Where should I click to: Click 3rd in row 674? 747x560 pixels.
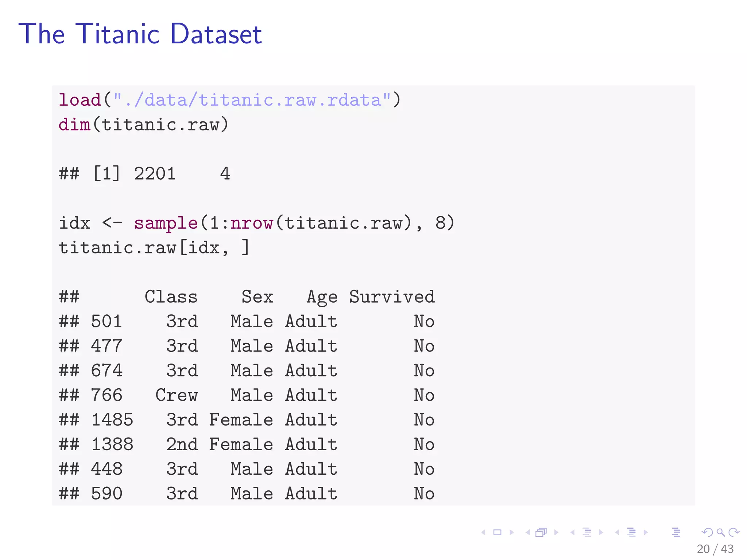click(x=182, y=370)
